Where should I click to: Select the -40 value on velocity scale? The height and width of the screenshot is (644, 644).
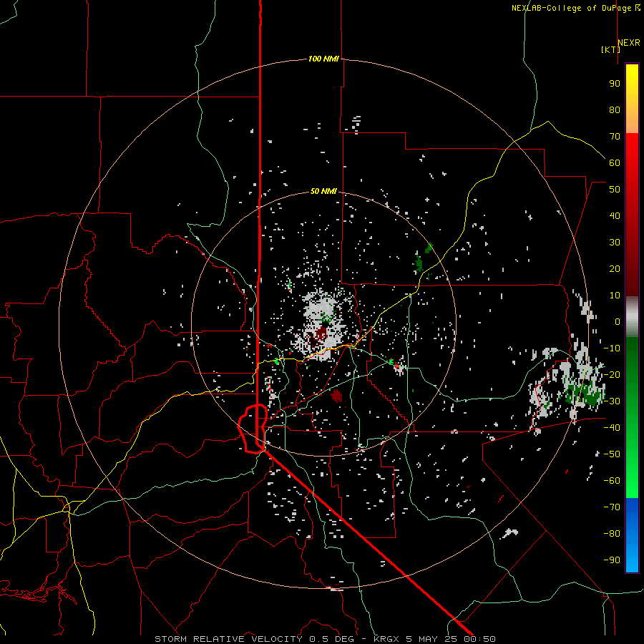click(612, 428)
